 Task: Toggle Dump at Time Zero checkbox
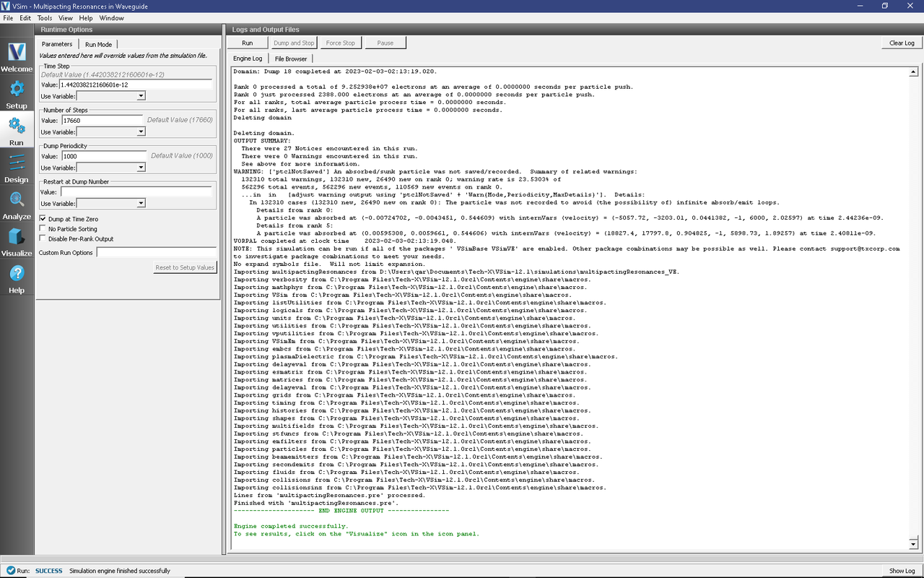point(43,218)
